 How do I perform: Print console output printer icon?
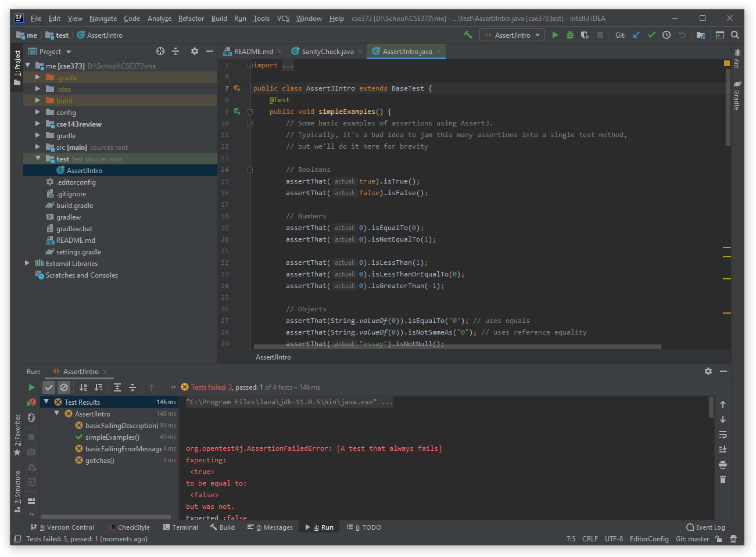(723, 465)
